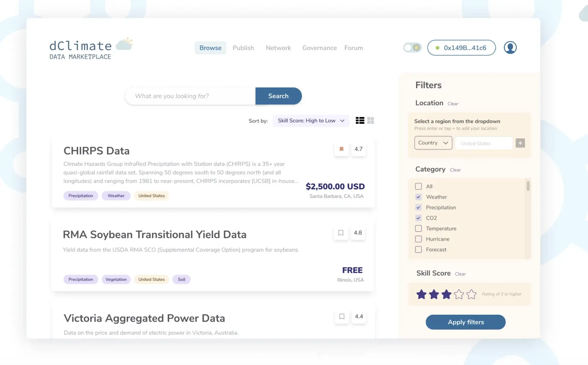The width and height of the screenshot is (588, 365).
Task: Click the plus icon to add location
Action: [x=520, y=143]
